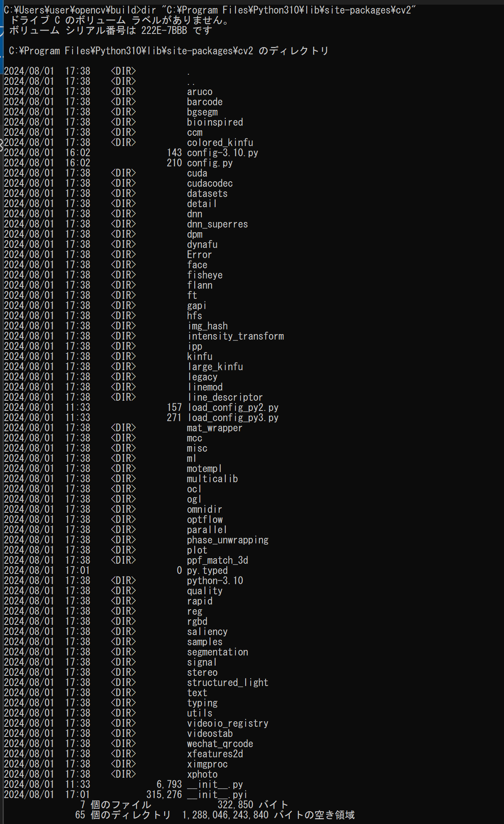Click the intensity_transform directory name
504x824 pixels.
(x=235, y=336)
